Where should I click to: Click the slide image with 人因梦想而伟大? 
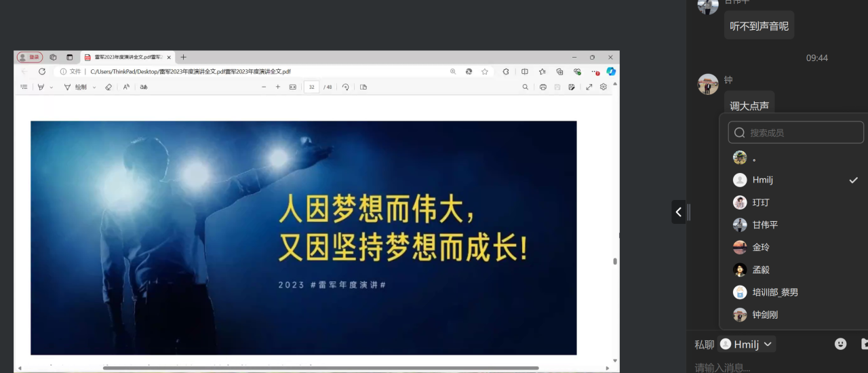point(304,238)
